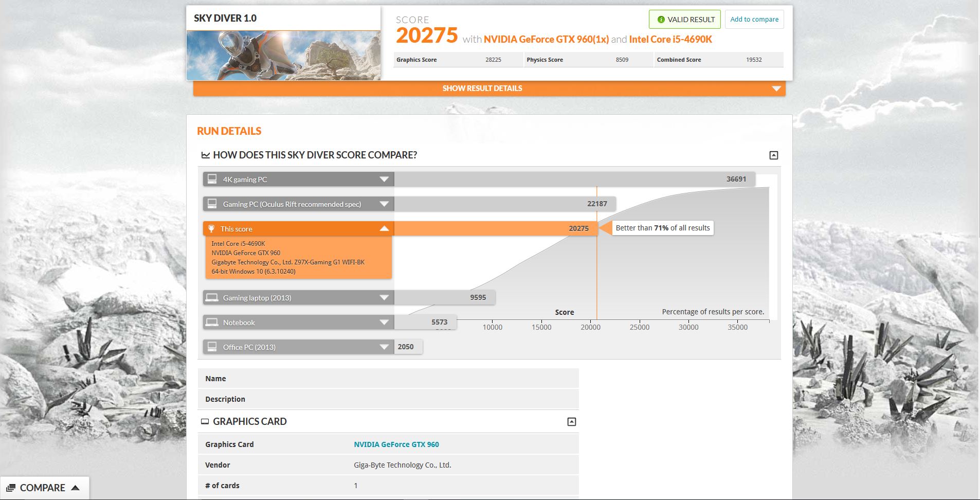This screenshot has width=980, height=500.
Task: Open the NVIDIA GeForce GTX 960(1x) score link
Action: [546, 39]
